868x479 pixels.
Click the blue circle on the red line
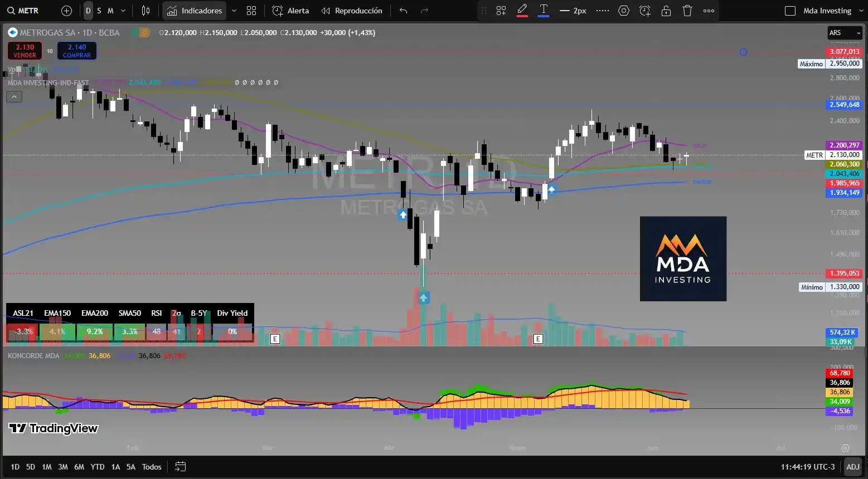point(743,52)
